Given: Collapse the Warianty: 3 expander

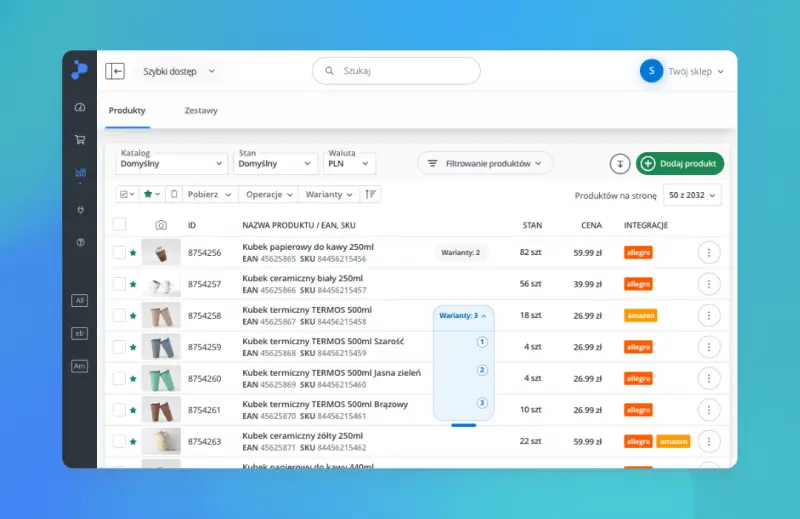Looking at the screenshot, I should pos(463,315).
